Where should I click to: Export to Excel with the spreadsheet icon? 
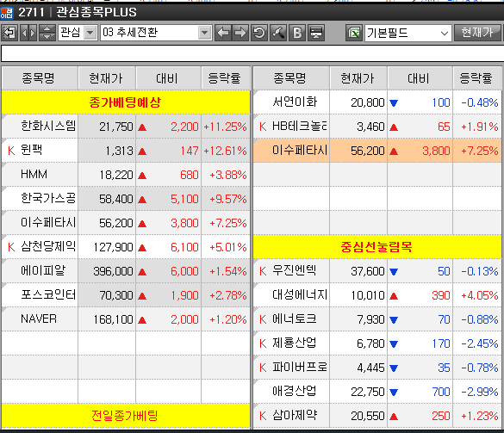click(354, 33)
